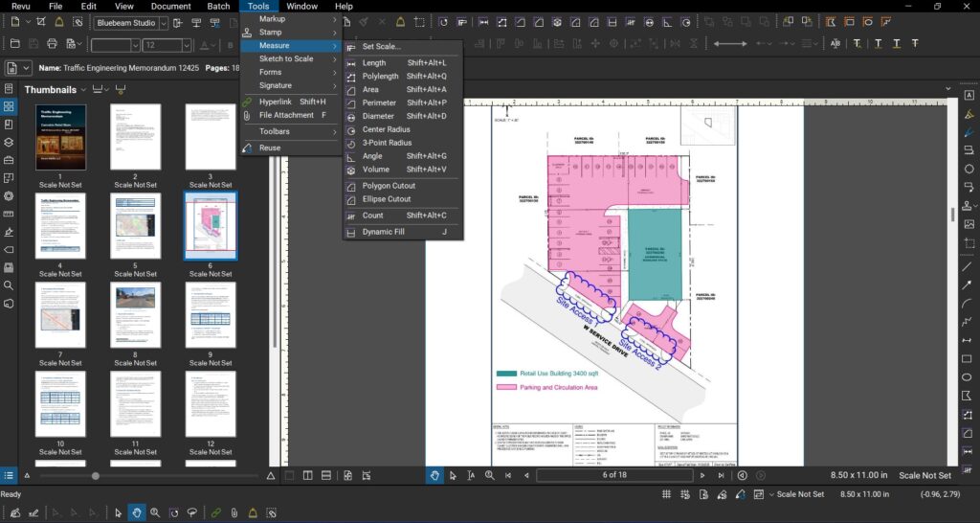This screenshot has height=523, width=980.
Task: Adjust the thumbnail size slider
Action: click(95, 476)
